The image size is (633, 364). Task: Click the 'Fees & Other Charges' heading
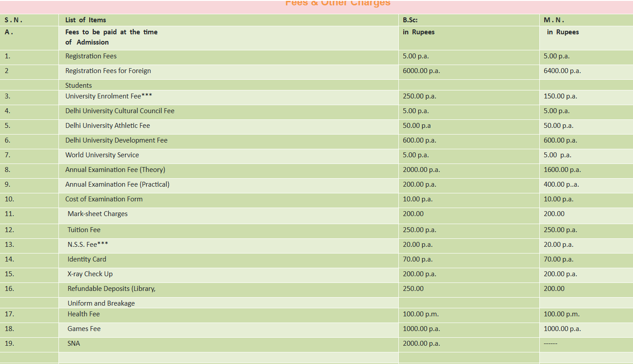338,4
